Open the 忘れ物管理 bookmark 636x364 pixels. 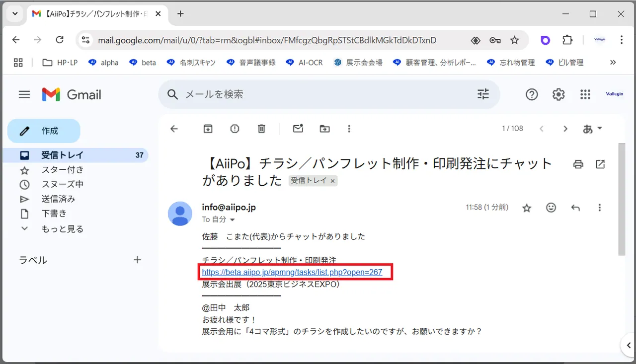[x=511, y=63]
